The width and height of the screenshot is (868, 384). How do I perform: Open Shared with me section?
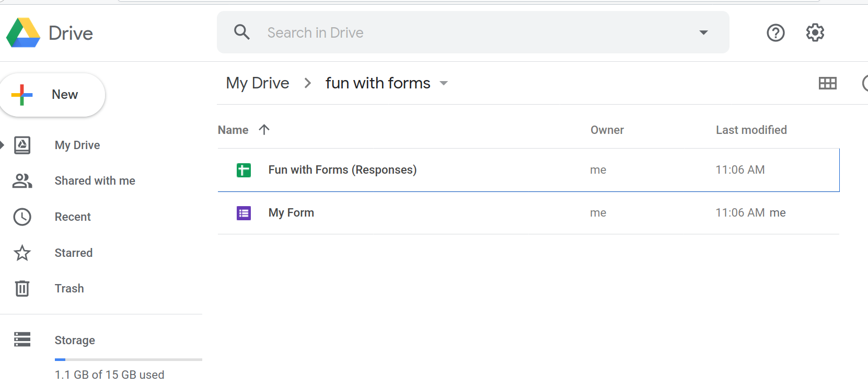95,180
